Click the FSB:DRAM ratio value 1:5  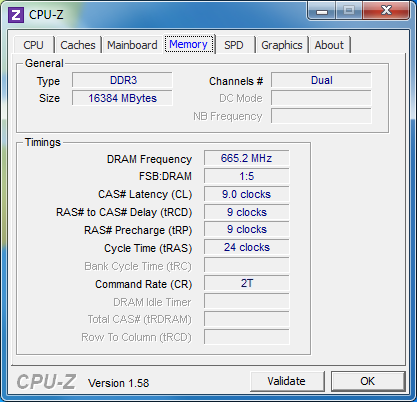[247, 176]
